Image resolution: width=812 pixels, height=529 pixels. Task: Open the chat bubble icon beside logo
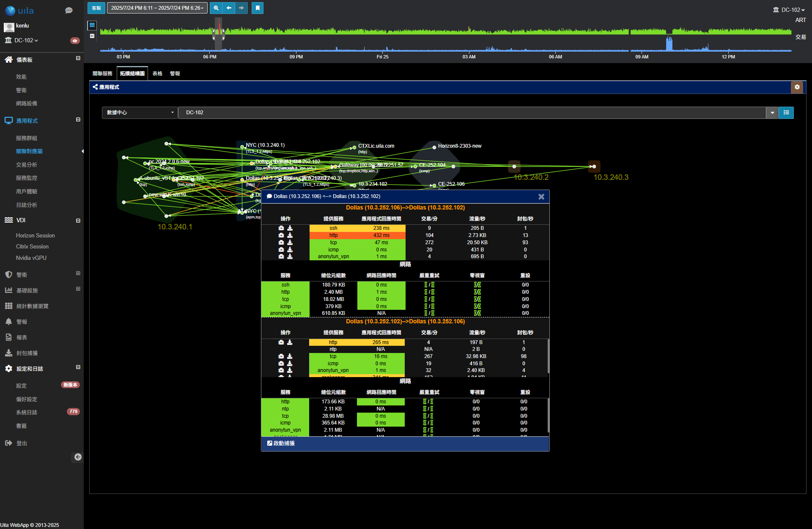69,11
